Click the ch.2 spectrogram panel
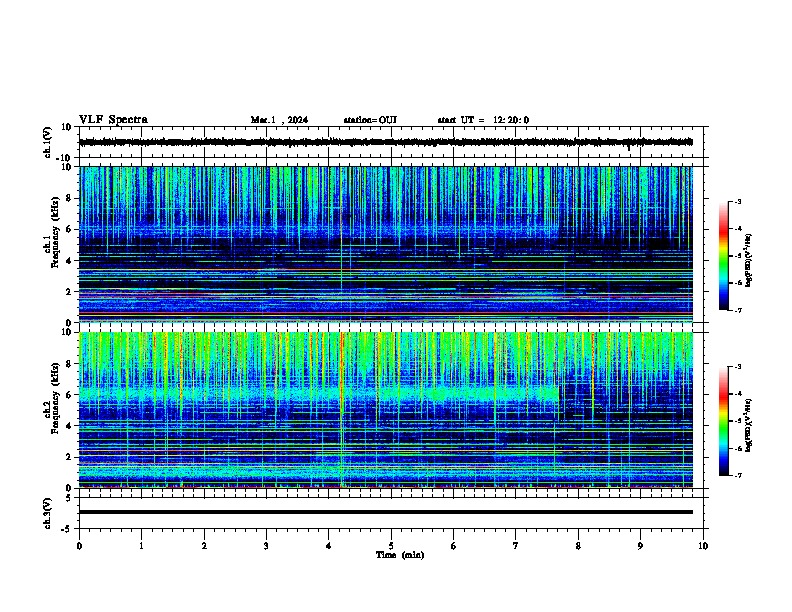Screen dimensions: 792x612 (386, 410)
